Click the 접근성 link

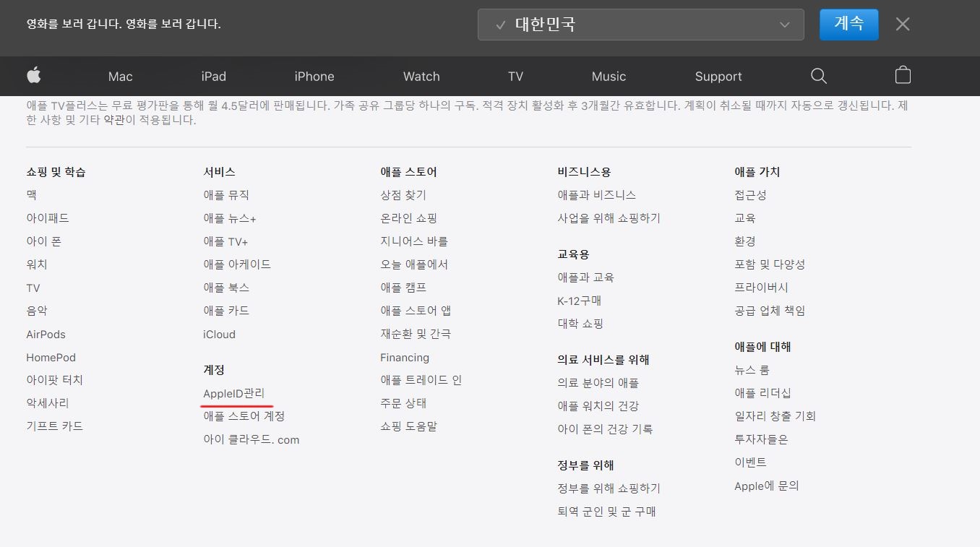[751, 195]
